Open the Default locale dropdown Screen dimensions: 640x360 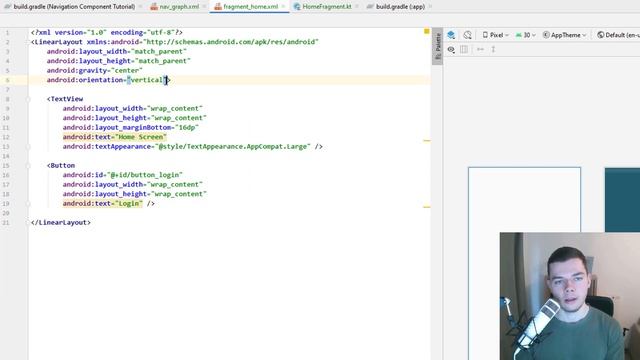618,35
